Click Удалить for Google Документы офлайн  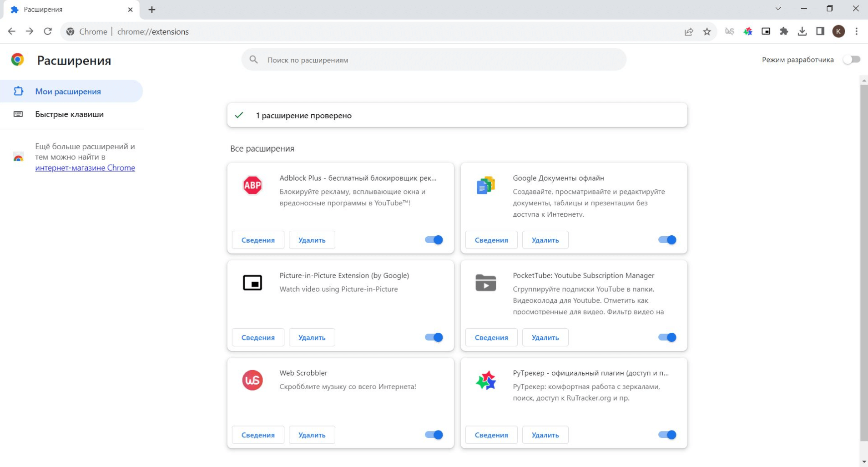click(545, 240)
